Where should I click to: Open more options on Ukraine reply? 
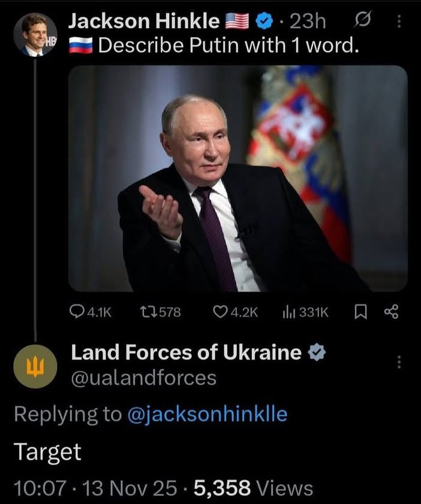pyautogui.click(x=399, y=362)
